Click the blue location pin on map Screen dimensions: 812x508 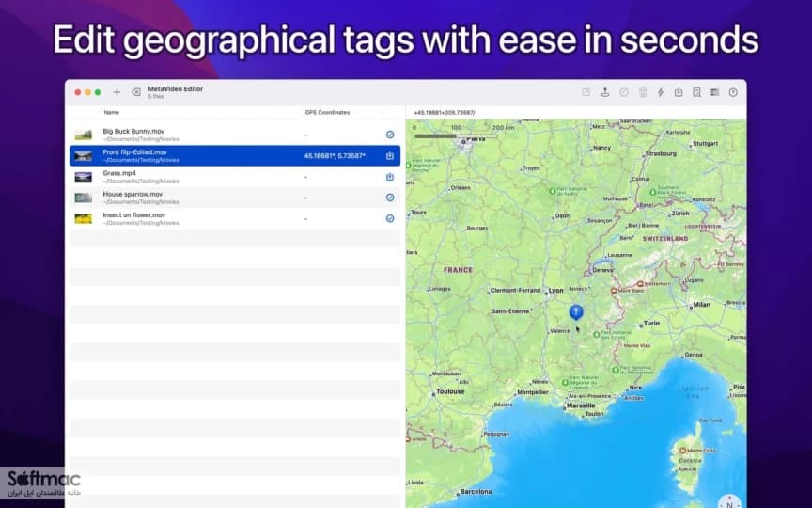click(576, 312)
